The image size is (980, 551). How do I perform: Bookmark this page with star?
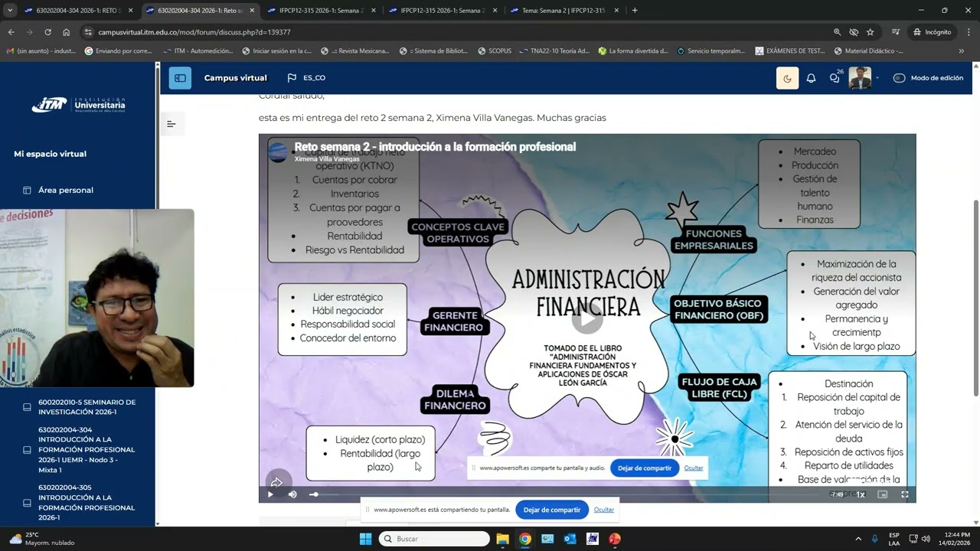pyautogui.click(x=871, y=32)
